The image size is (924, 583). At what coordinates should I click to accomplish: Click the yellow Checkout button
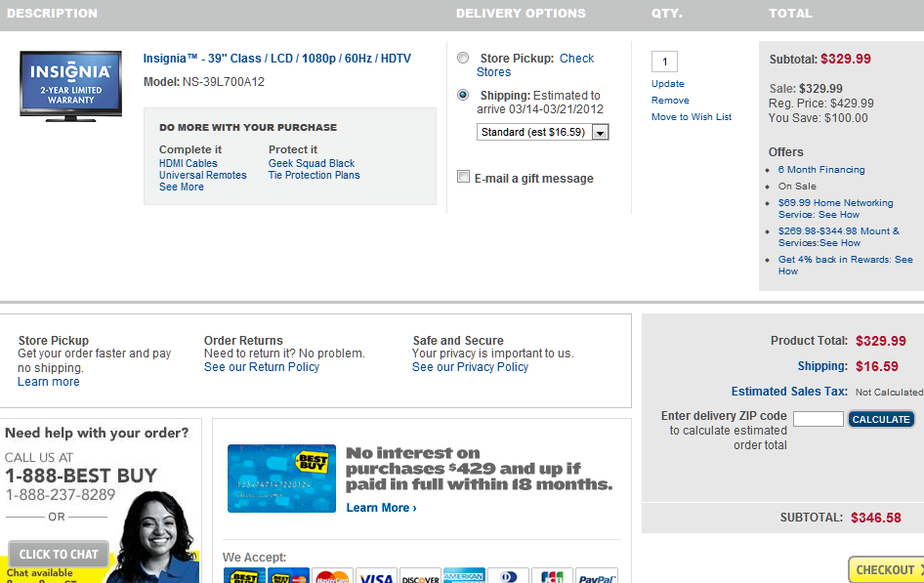click(886, 569)
